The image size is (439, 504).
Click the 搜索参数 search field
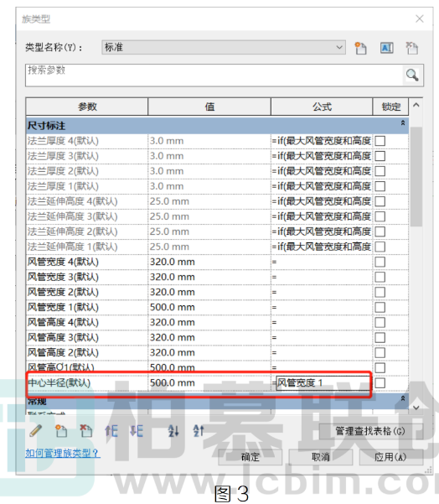214,75
